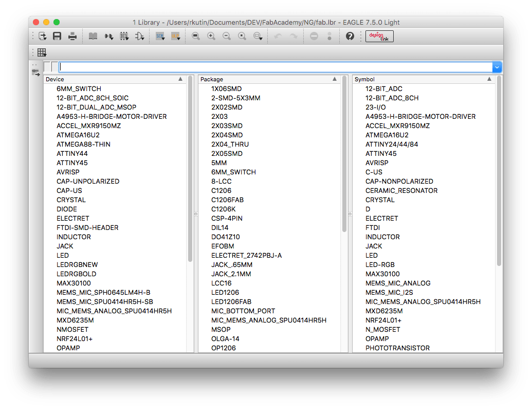The image size is (532, 409).
Task: Open help with question mark icon
Action: point(350,36)
